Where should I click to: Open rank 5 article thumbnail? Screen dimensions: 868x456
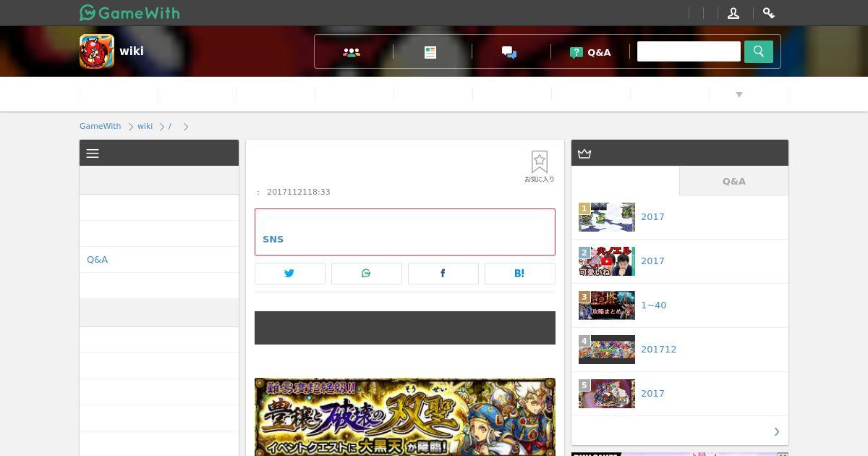coord(607,394)
